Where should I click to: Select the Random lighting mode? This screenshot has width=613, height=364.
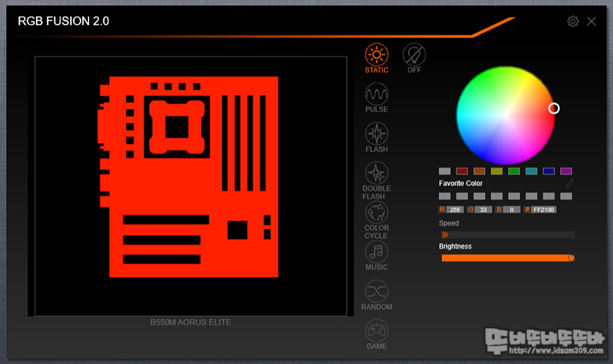click(377, 291)
